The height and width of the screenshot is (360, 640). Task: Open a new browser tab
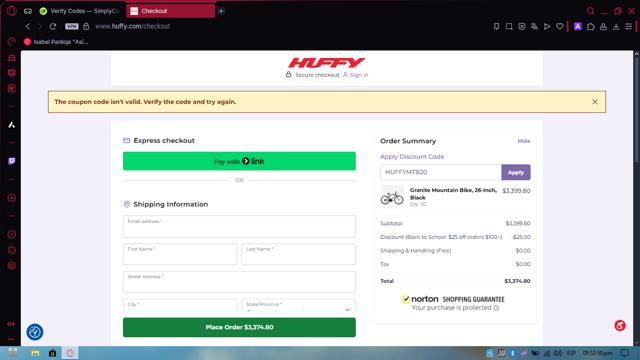point(221,11)
